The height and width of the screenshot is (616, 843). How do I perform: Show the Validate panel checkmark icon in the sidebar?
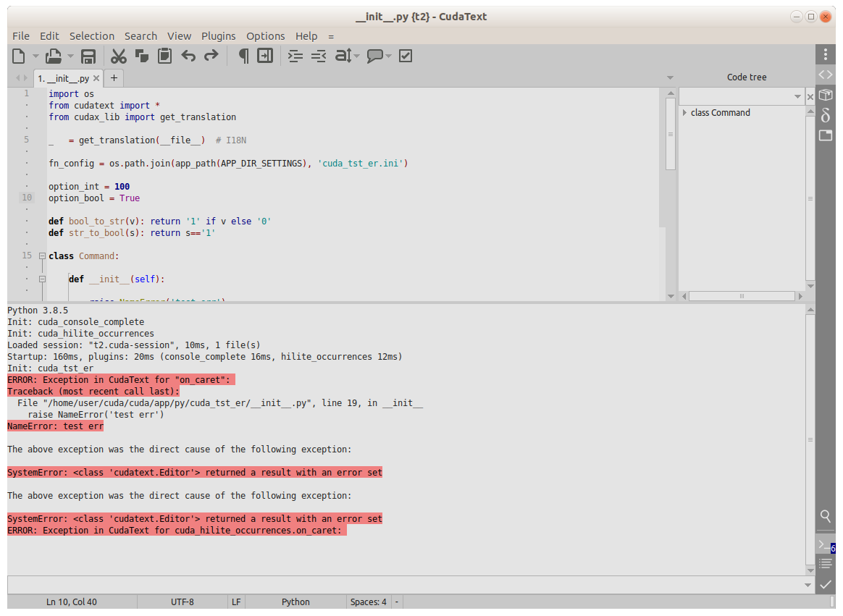[826, 583]
